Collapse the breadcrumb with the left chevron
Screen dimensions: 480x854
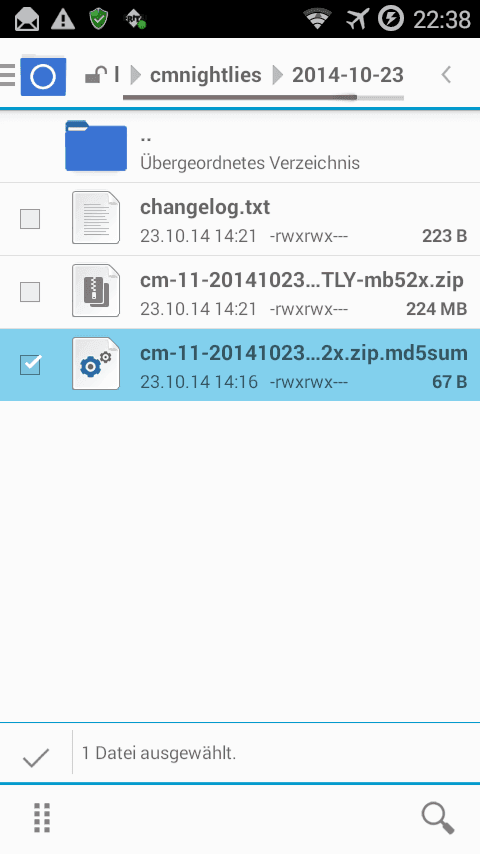tap(446, 75)
